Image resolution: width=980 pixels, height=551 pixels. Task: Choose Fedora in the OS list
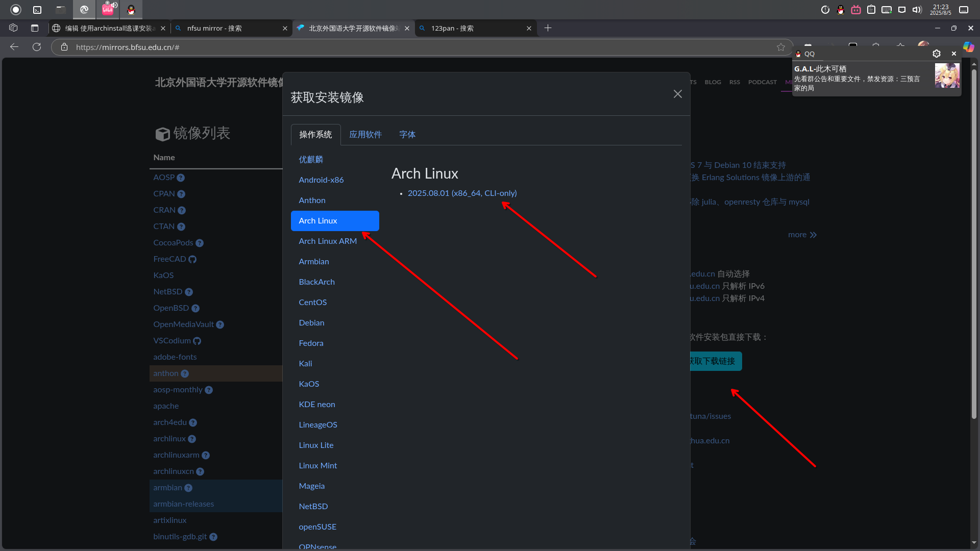coord(335,343)
